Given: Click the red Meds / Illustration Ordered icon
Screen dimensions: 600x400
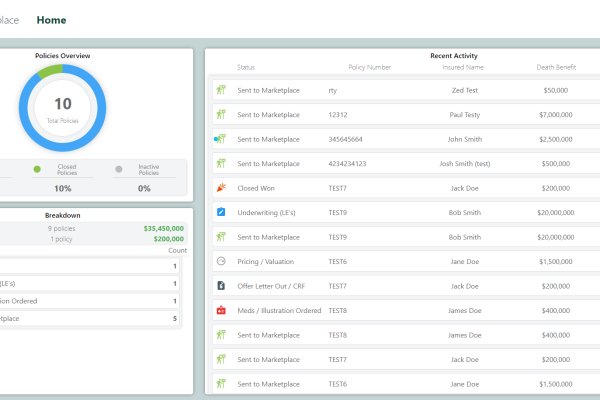Looking at the screenshot, I should (x=221, y=310).
